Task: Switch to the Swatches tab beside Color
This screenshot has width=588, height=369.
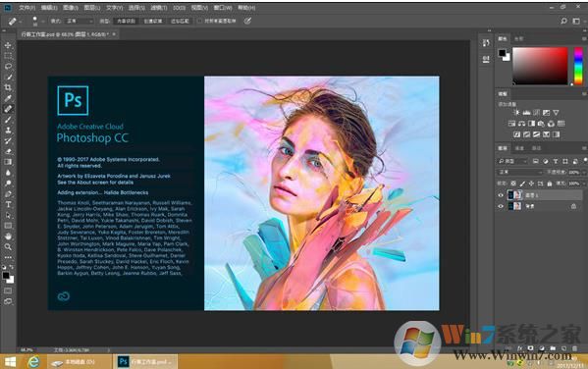Action: 518,38
